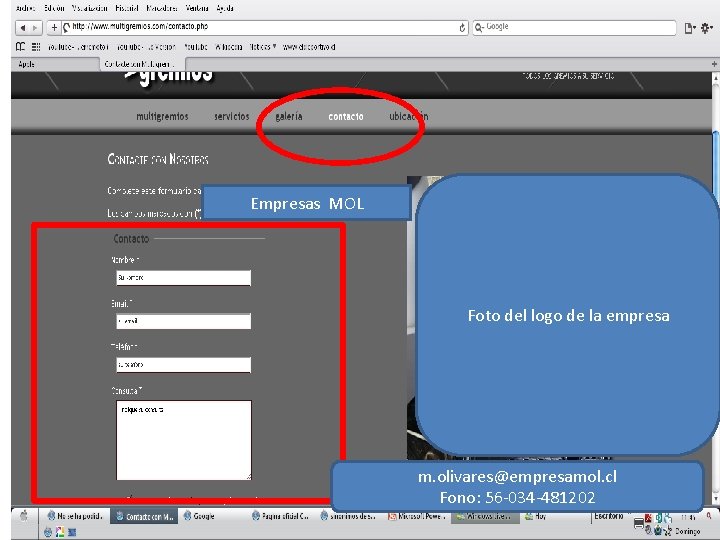The height and width of the screenshot is (540, 720).
Task: Click the Nombre input field
Action: [184, 278]
